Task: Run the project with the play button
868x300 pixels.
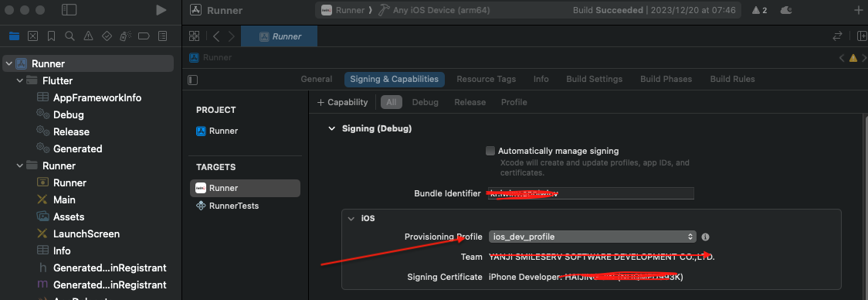Action: [161, 10]
